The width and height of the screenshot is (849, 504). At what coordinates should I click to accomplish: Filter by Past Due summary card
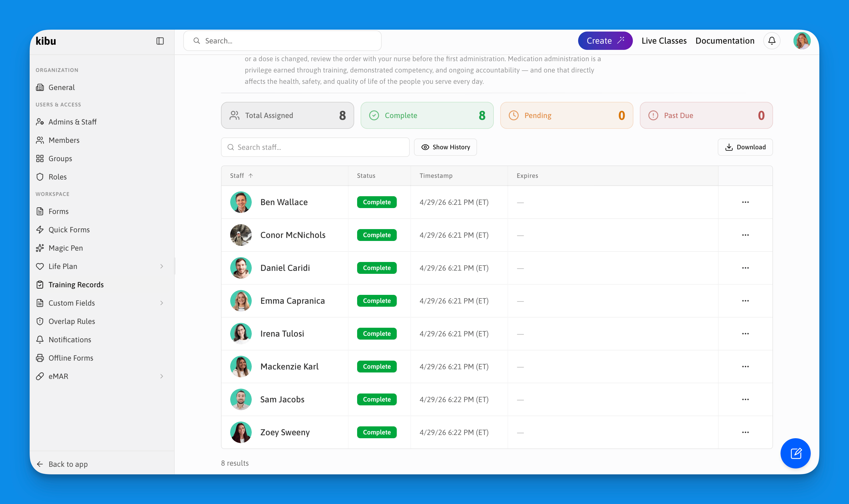pos(706,115)
